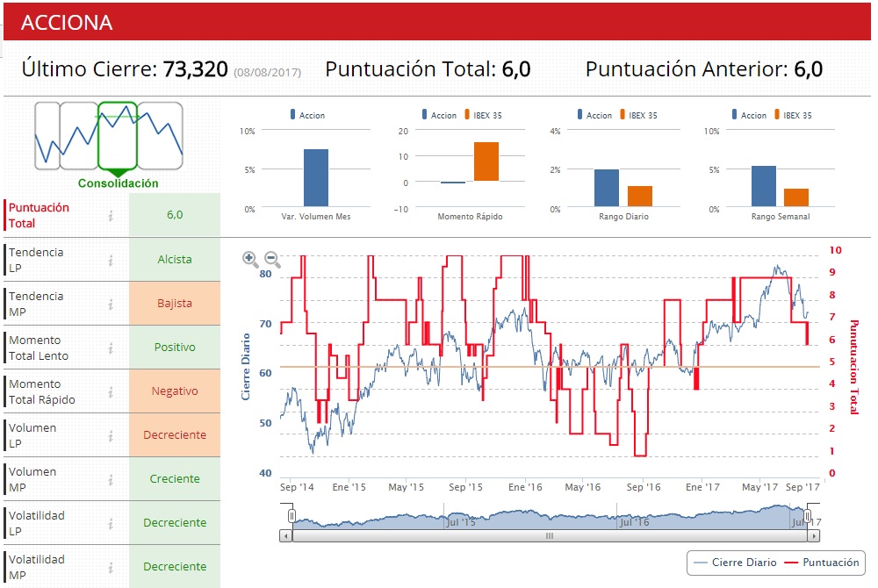
Task: Zoom in on the price chart
Action: [x=249, y=259]
